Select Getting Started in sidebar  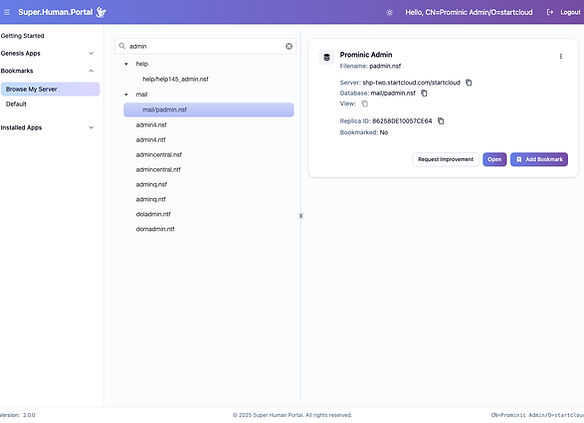point(22,36)
